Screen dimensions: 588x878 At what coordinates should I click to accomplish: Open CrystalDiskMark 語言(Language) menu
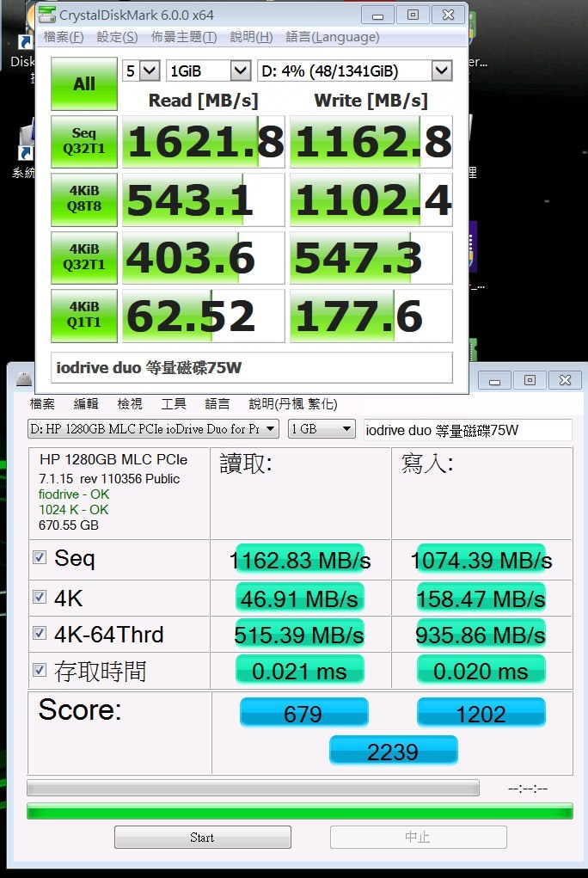coord(332,38)
